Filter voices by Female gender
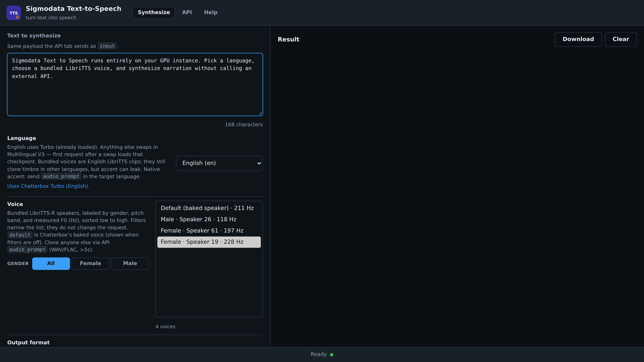The width and height of the screenshot is (644, 362). click(91, 264)
